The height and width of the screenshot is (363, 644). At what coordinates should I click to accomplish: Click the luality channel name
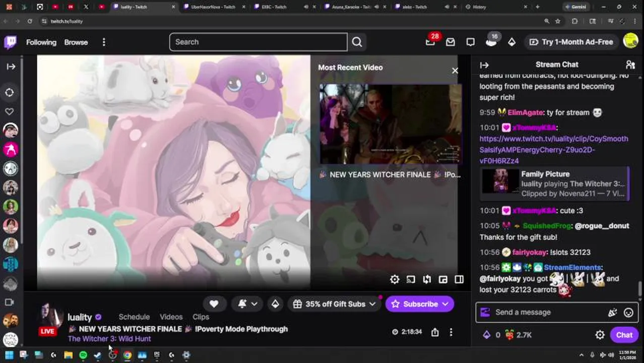tap(80, 317)
